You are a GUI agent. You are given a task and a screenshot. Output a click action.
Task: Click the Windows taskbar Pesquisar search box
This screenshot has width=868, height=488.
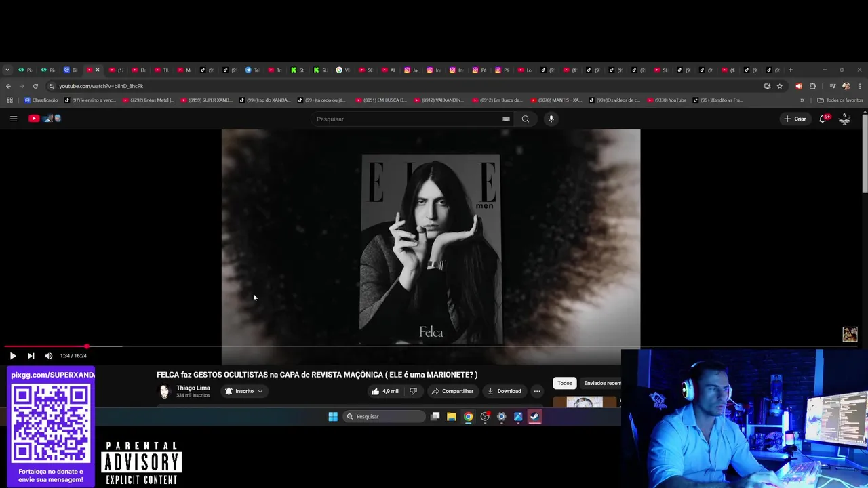tap(384, 417)
